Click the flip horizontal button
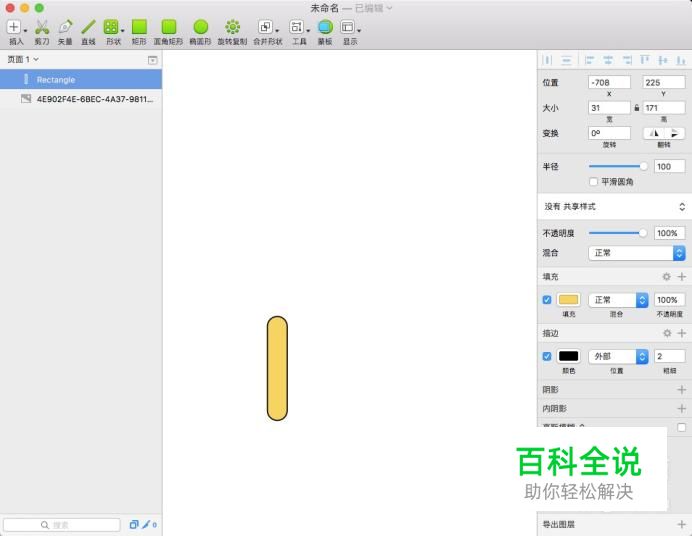This screenshot has width=692, height=536. click(x=654, y=133)
